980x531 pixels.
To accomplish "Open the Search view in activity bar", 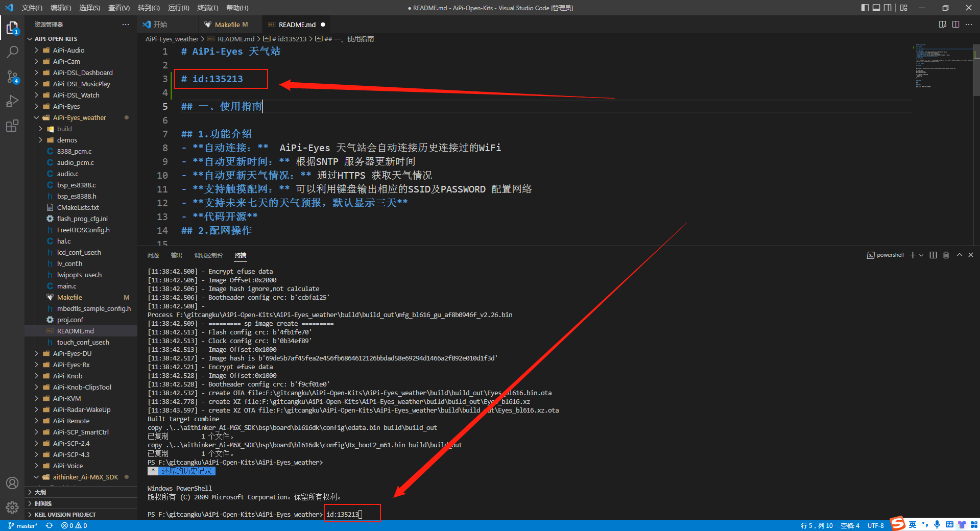I will [x=12, y=52].
